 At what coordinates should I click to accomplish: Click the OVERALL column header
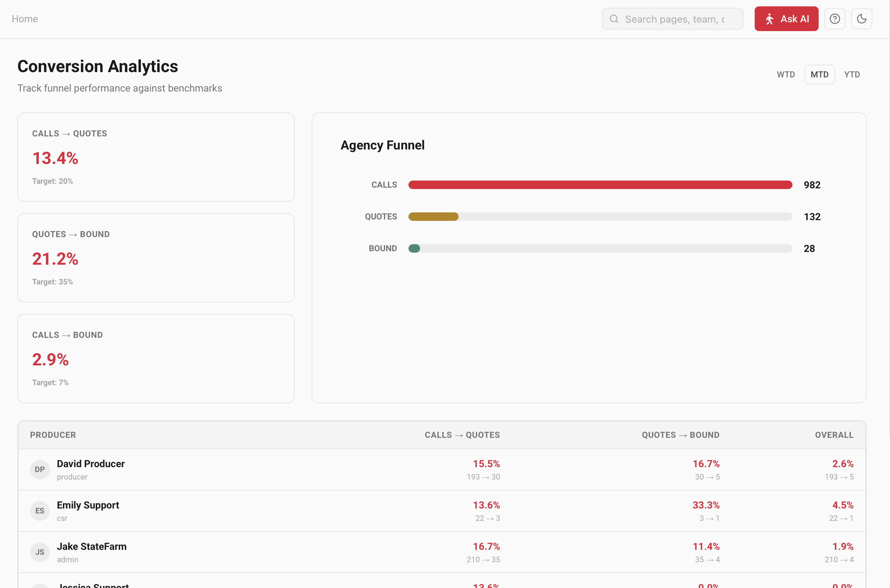click(834, 435)
